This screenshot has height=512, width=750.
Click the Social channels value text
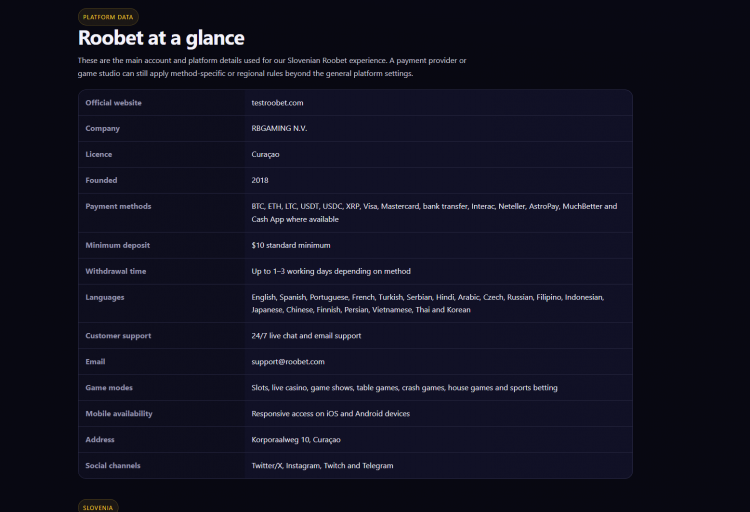click(x=322, y=466)
